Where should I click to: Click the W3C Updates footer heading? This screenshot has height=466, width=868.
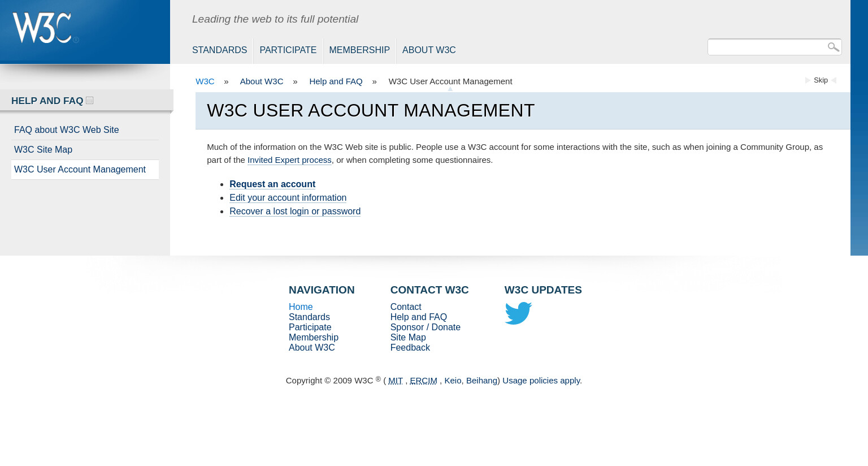click(x=543, y=290)
